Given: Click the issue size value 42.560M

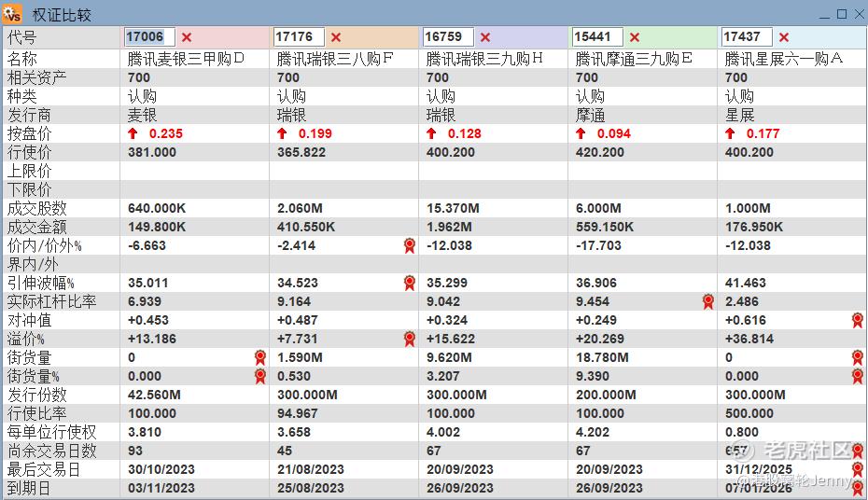Looking at the screenshot, I should pyautogui.click(x=154, y=395).
